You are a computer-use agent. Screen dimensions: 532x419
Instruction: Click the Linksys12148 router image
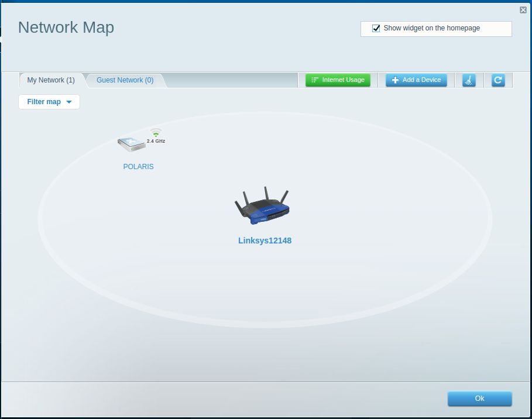pos(263,205)
